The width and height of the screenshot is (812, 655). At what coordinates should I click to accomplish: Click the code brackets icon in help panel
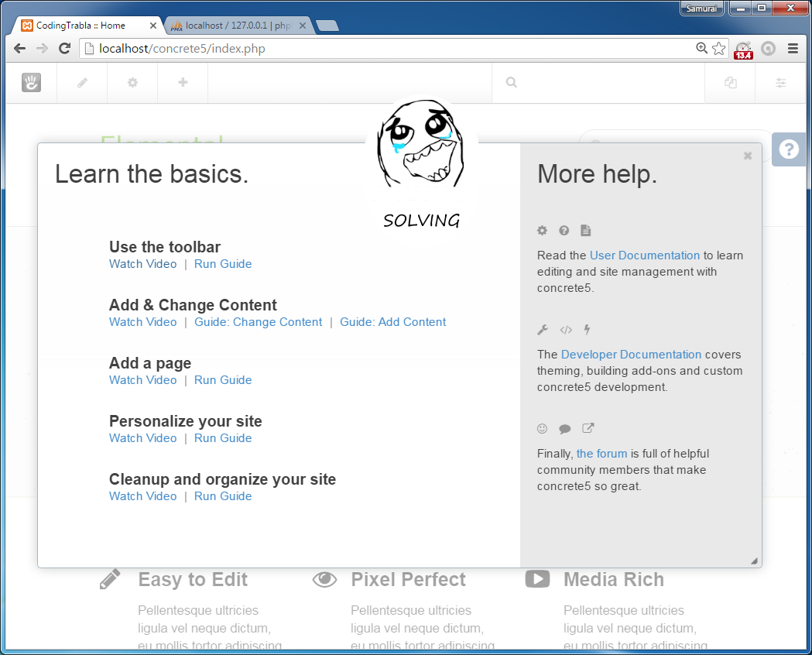point(566,330)
